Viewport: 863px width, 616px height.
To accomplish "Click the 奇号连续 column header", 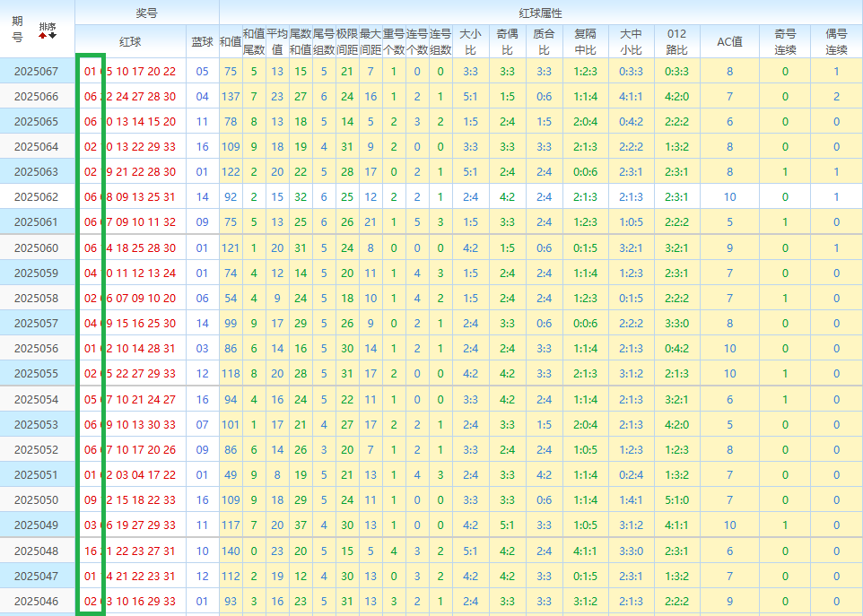I will click(785, 41).
